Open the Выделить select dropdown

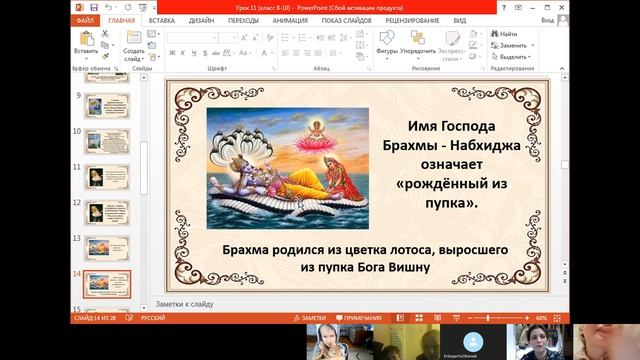coord(529,57)
